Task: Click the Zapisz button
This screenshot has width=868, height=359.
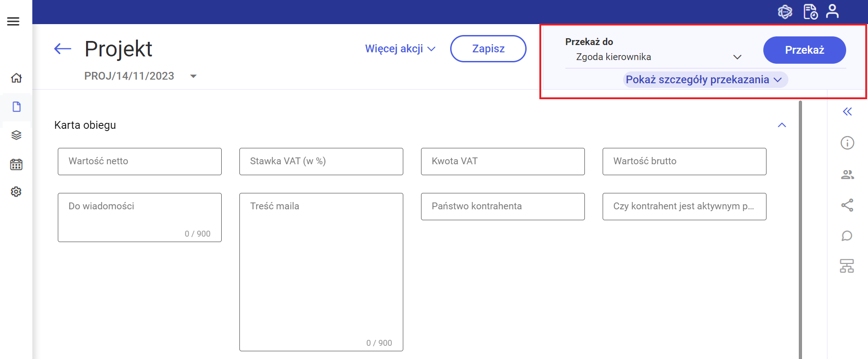Action: tap(488, 49)
